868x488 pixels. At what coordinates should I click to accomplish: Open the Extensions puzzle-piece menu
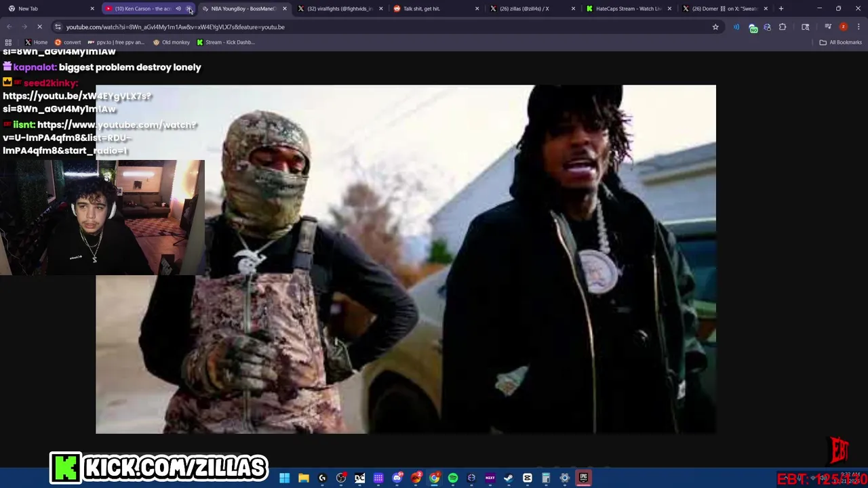pyautogui.click(x=783, y=27)
